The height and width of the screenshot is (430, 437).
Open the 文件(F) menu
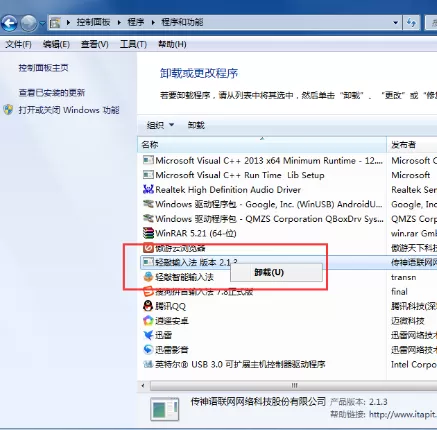pos(18,44)
